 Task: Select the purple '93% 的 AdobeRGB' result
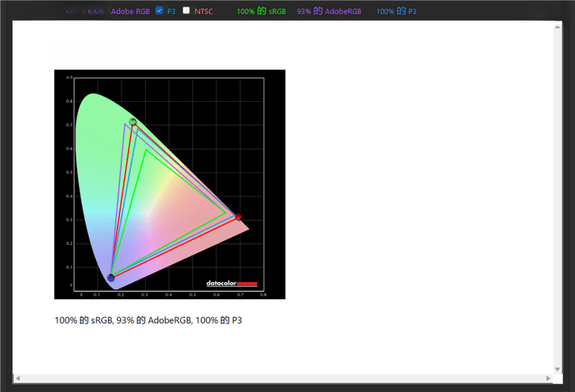click(329, 11)
